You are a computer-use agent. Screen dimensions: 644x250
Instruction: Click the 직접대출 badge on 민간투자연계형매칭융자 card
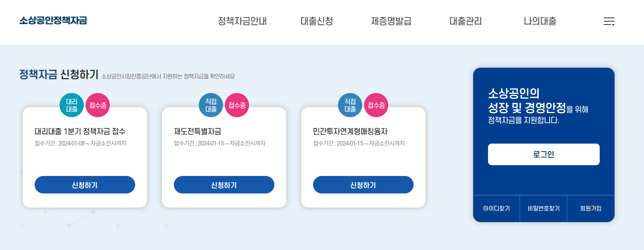(350, 105)
